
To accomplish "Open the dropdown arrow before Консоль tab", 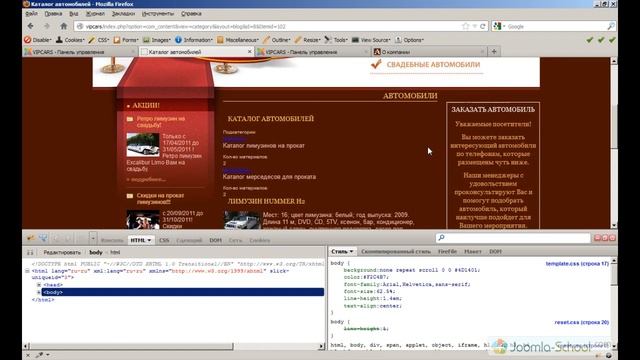I will [x=93, y=238].
